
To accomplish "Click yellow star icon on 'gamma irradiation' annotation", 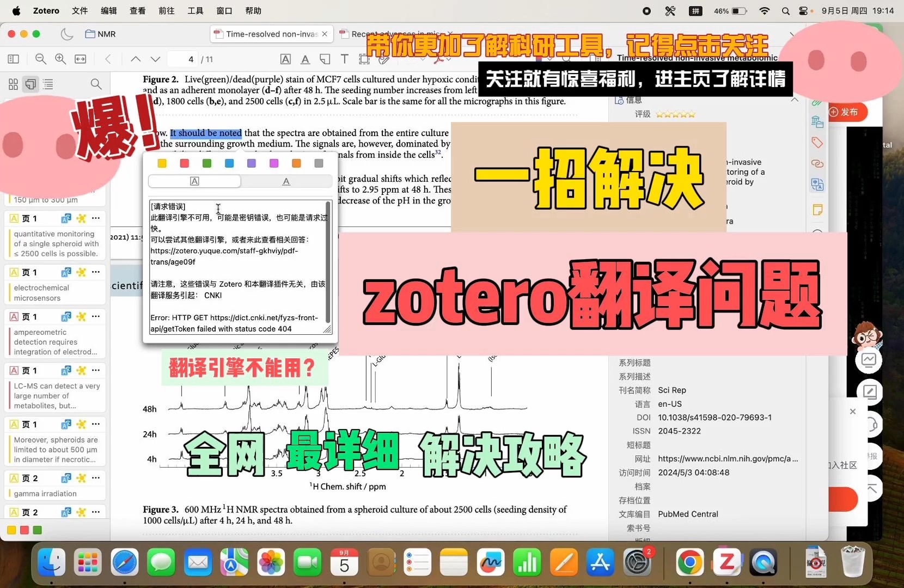I will (81, 478).
